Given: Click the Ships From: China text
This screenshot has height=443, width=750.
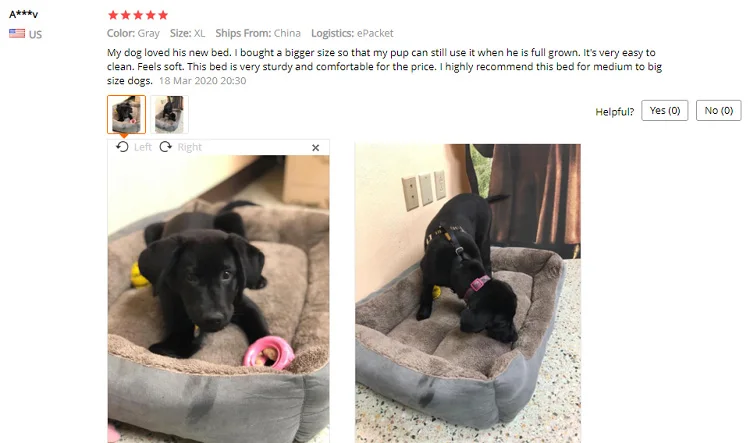Looking at the screenshot, I should coord(258,33).
